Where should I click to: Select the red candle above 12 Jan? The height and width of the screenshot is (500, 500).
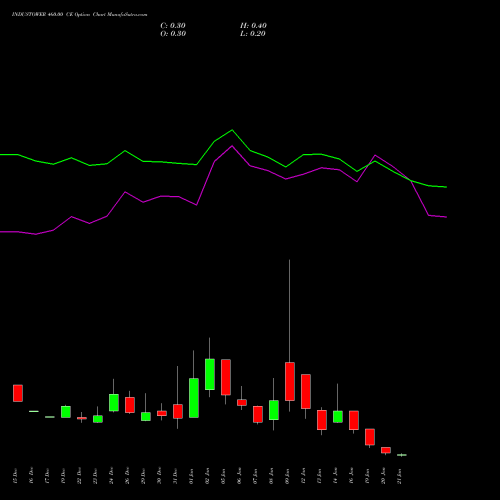click(306, 392)
